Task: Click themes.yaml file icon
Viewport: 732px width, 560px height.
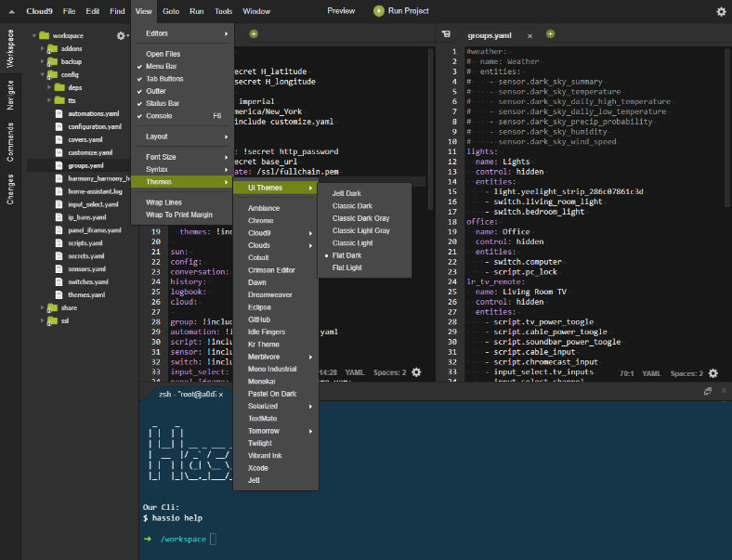Action: click(59, 295)
